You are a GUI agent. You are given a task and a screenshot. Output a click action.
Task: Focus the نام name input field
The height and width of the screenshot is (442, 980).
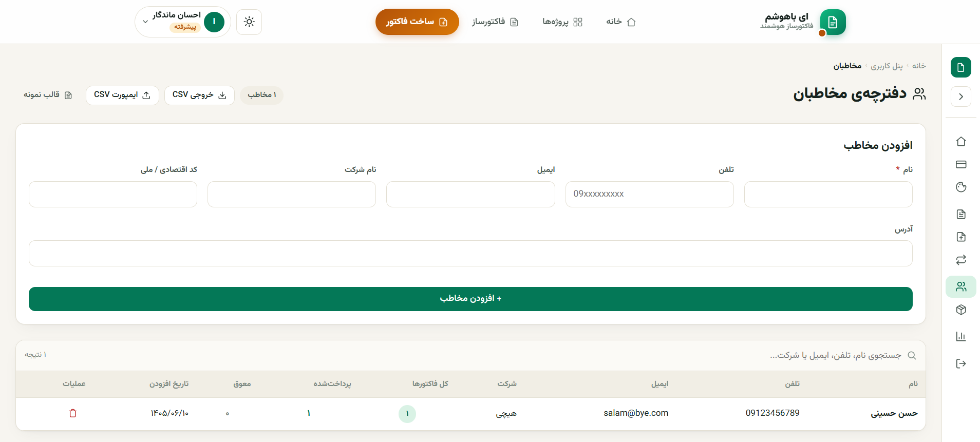click(828, 194)
